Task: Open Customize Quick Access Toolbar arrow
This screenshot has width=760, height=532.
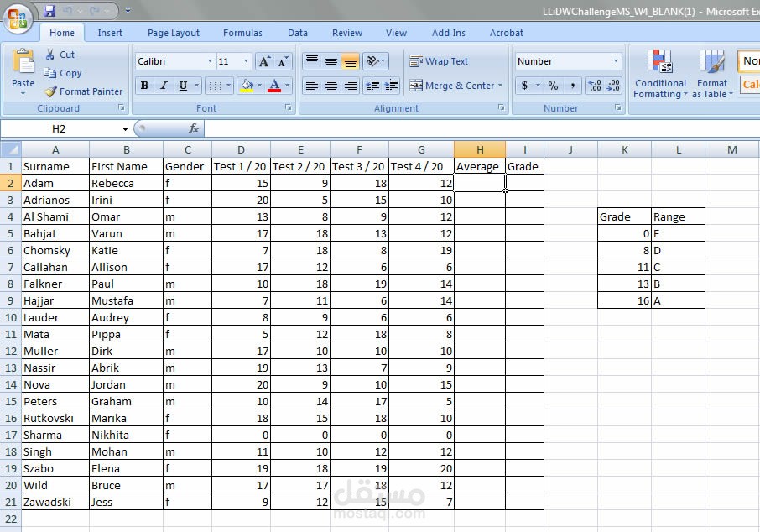Action: pyautogui.click(x=128, y=10)
